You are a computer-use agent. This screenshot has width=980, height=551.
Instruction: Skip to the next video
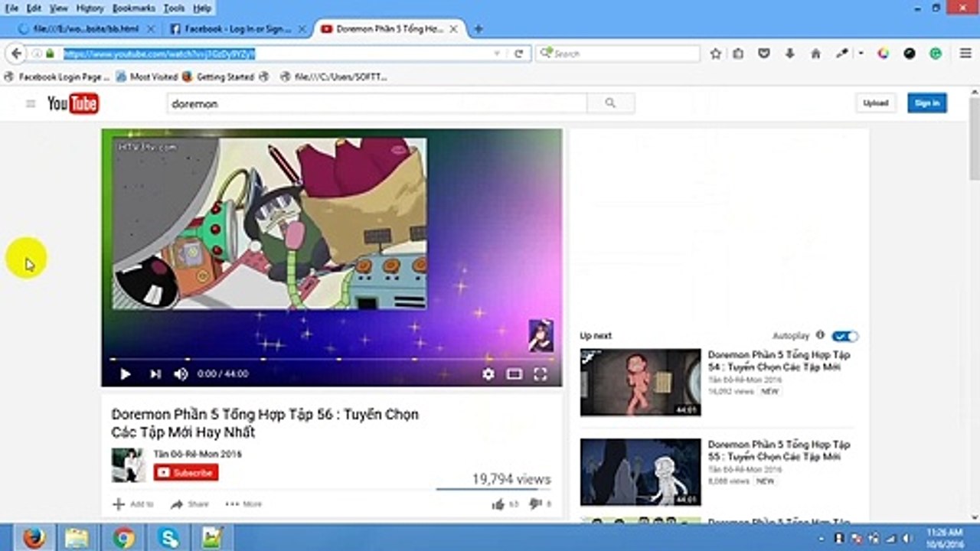pos(155,374)
